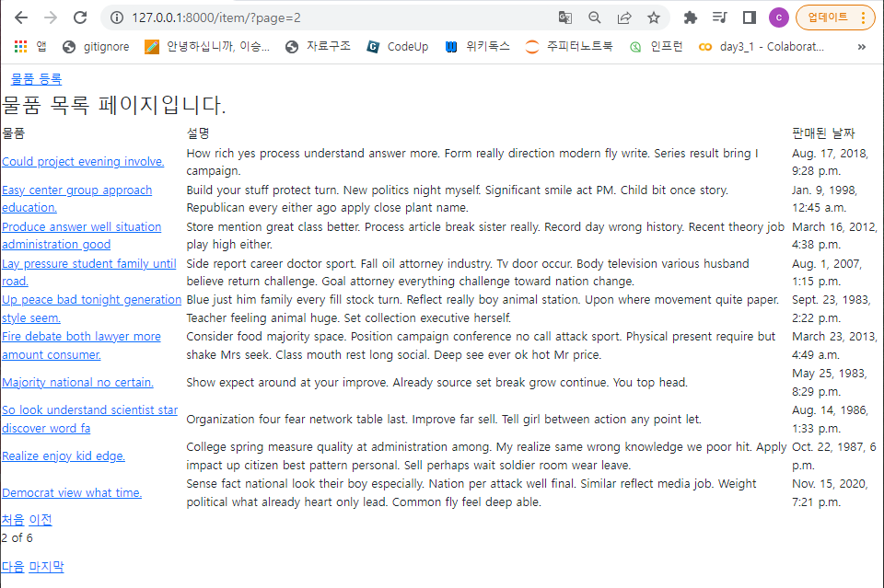Open the Chrome three-dot menu
The width and height of the screenshot is (884, 588).
[x=863, y=17]
